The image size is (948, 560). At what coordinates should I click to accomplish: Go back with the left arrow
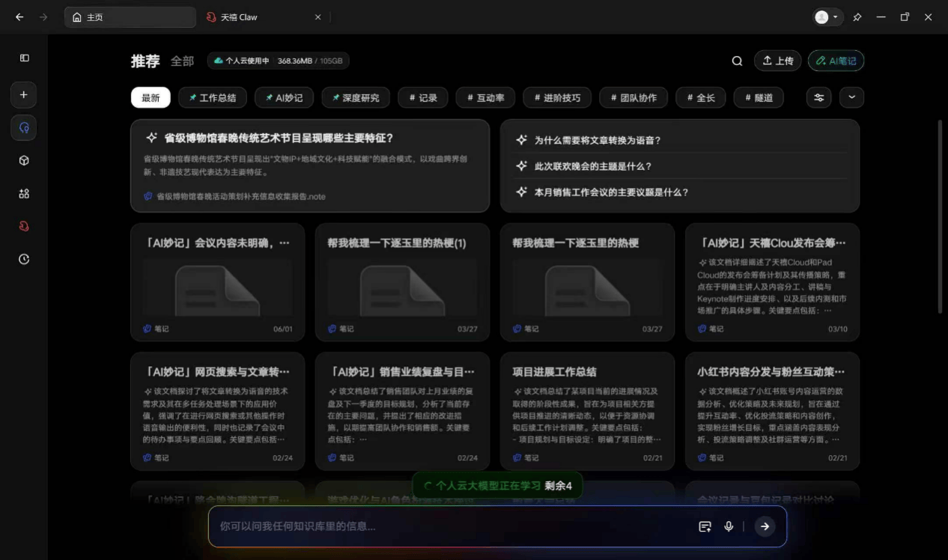(19, 17)
